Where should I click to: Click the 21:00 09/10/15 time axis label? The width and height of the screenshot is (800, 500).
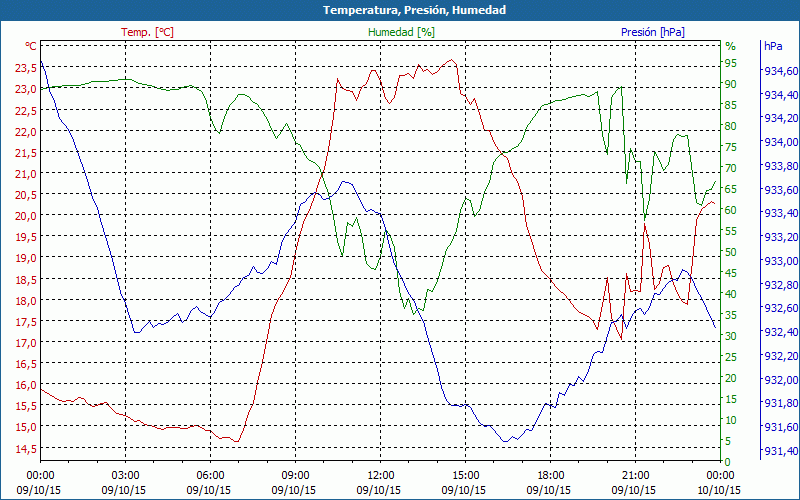tap(634, 483)
